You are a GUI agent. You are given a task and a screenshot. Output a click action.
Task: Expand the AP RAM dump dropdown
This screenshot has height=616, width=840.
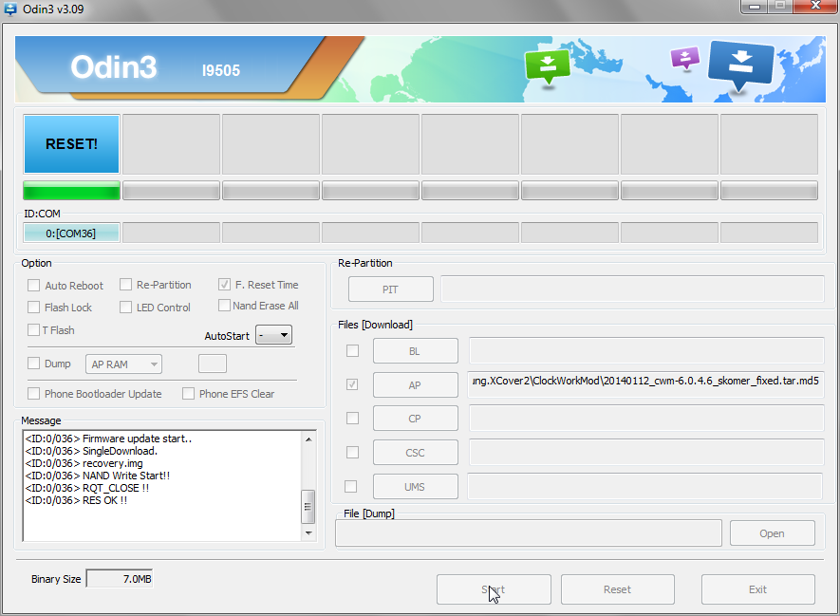[x=123, y=364]
